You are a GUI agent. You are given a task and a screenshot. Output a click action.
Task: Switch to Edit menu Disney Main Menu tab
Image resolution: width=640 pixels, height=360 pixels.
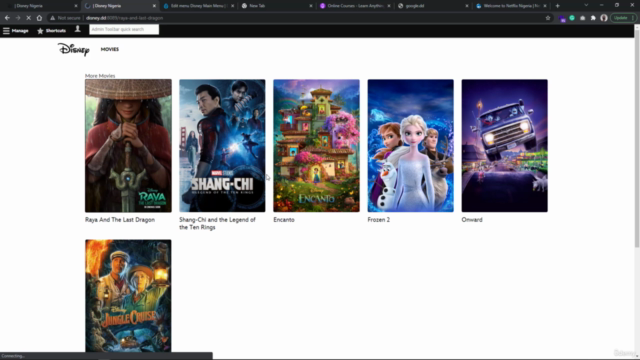point(198,6)
